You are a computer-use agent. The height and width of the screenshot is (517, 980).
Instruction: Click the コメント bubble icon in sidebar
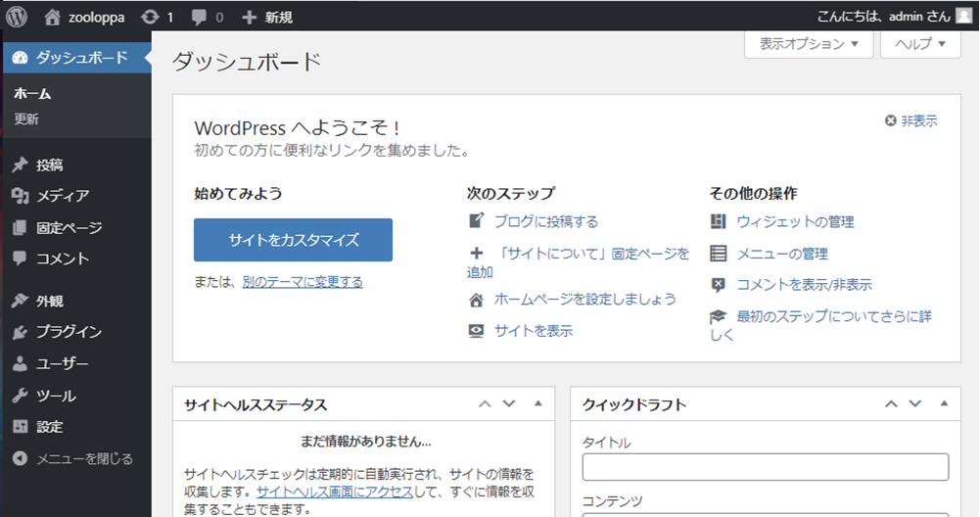[x=20, y=258]
